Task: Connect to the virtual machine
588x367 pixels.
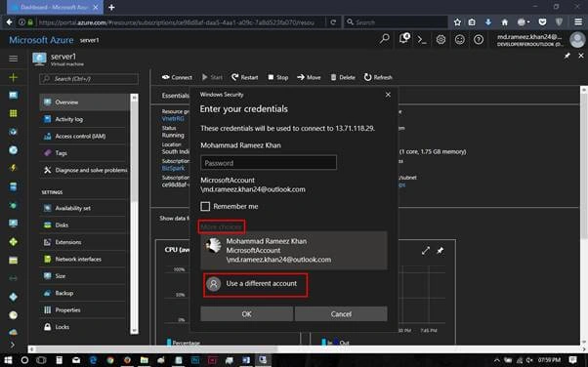Action: (177, 77)
